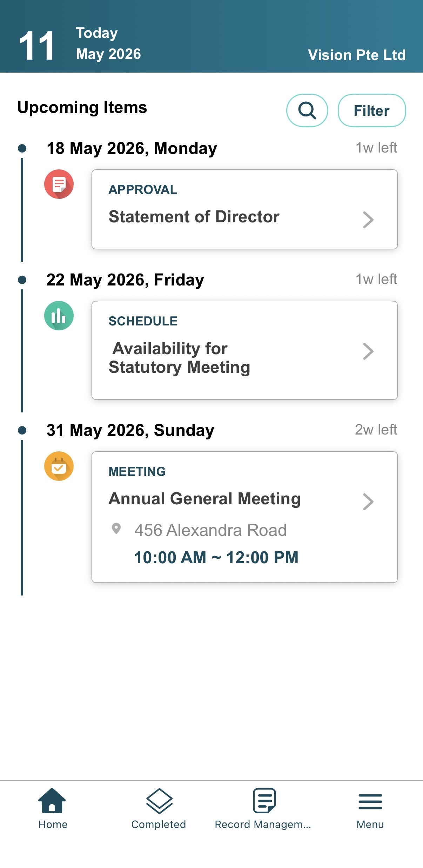Select the 31 May 2026 timeline dot
Image resolution: width=423 pixels, height=868 pixels.
(x=22, y=430)
